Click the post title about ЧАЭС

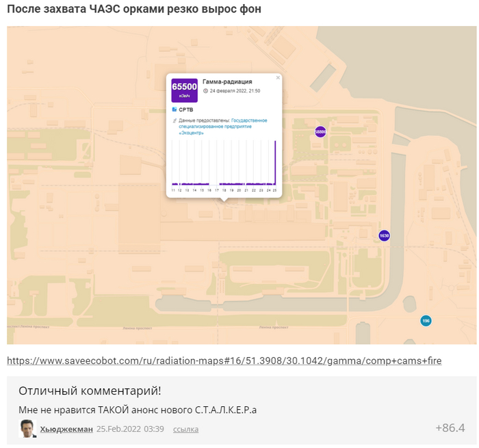pyautogui.click(x=134, y=10)
